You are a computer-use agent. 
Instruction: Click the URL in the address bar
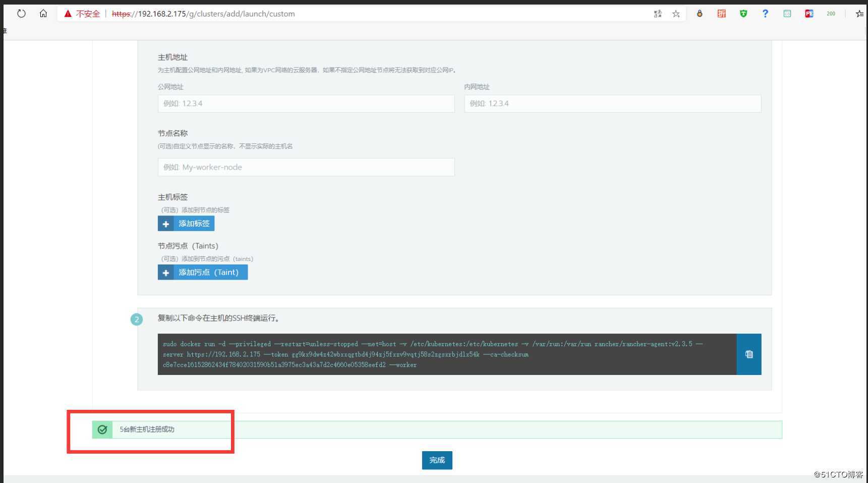(x=203, y=14)
